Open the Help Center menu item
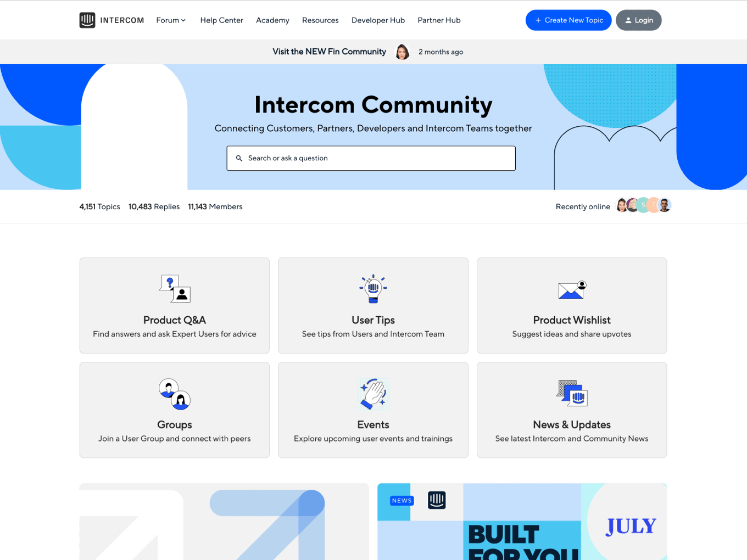The width and height of the screenshot is (747, 560). click(222, 20)
